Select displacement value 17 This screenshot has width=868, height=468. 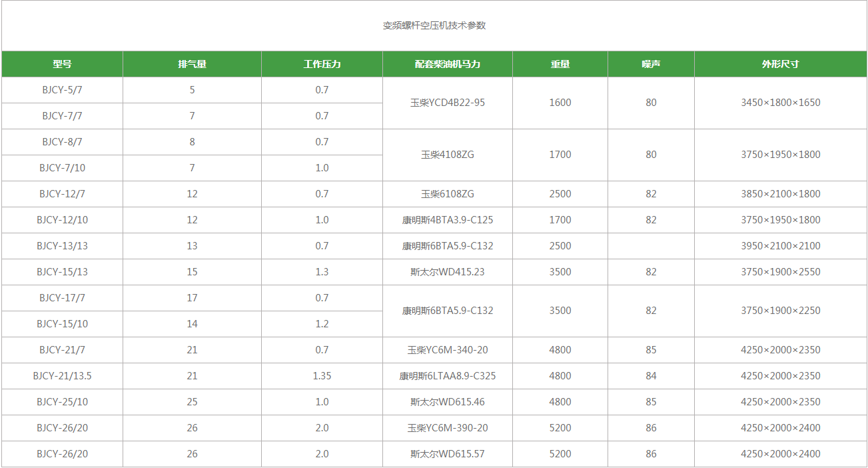(x=192, y=298)
